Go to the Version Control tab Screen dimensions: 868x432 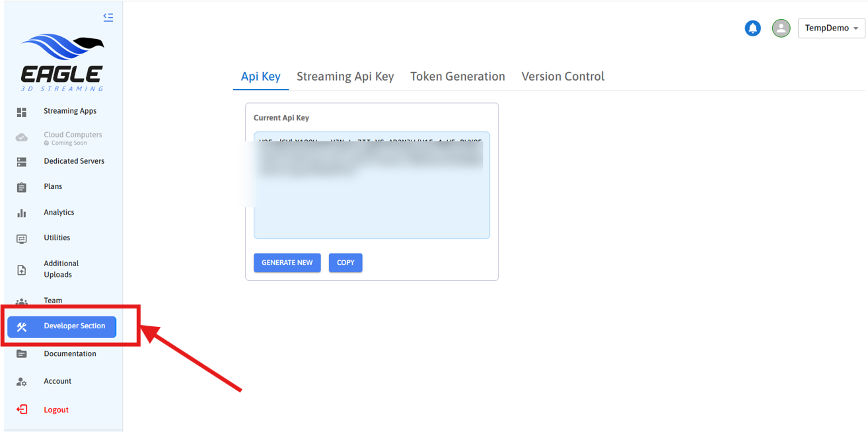(x=563, y=77)
